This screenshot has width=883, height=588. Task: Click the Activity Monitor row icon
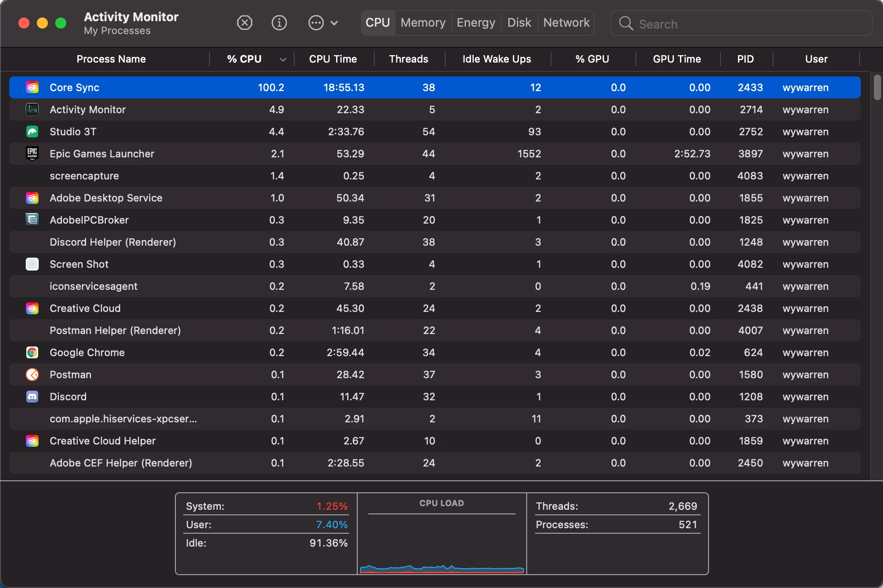coord(32,110)
